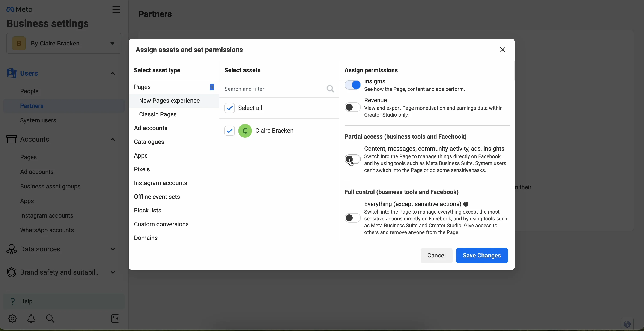644x331 pixels.
Task: Enable the Revenue permission toggle
Action: tap(352, 107)
